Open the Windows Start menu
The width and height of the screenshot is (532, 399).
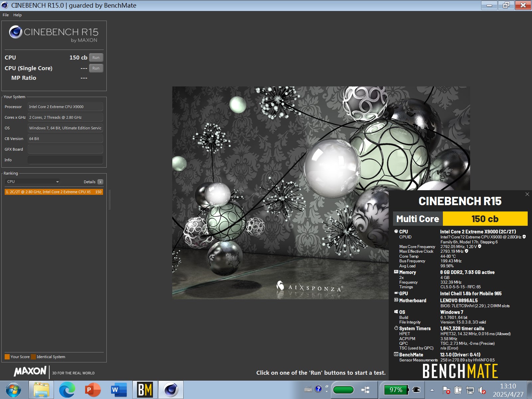(13, 390)
